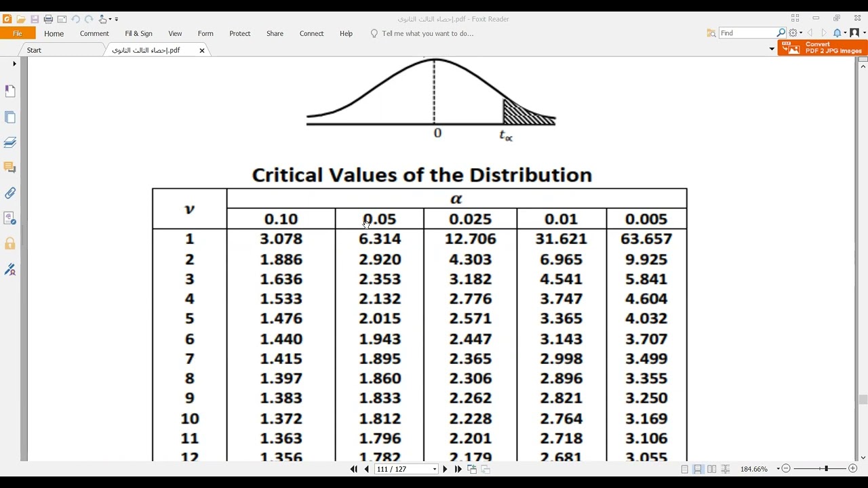Expand the customize quick access toolbar arrow

(x=117, y=20)
